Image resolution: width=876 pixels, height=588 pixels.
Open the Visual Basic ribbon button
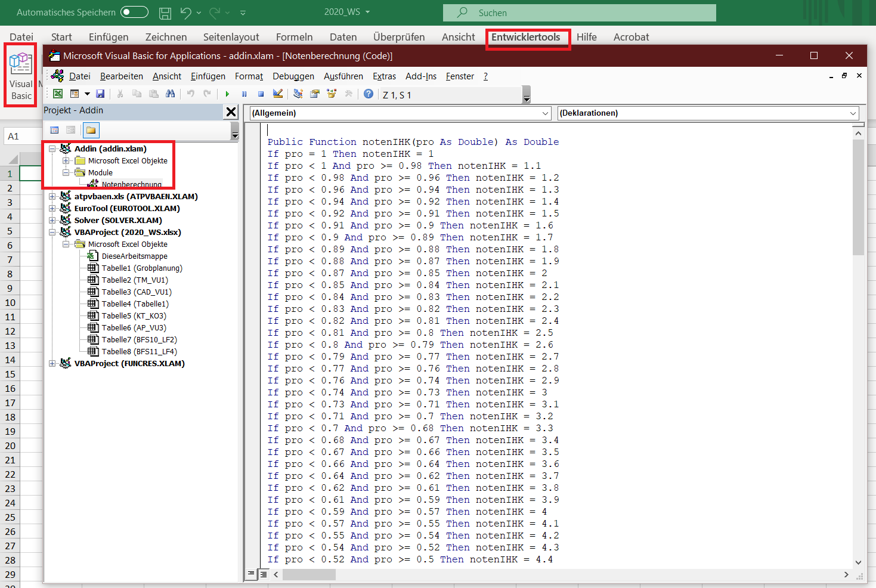pyautogui.click(x=21, y=75)
